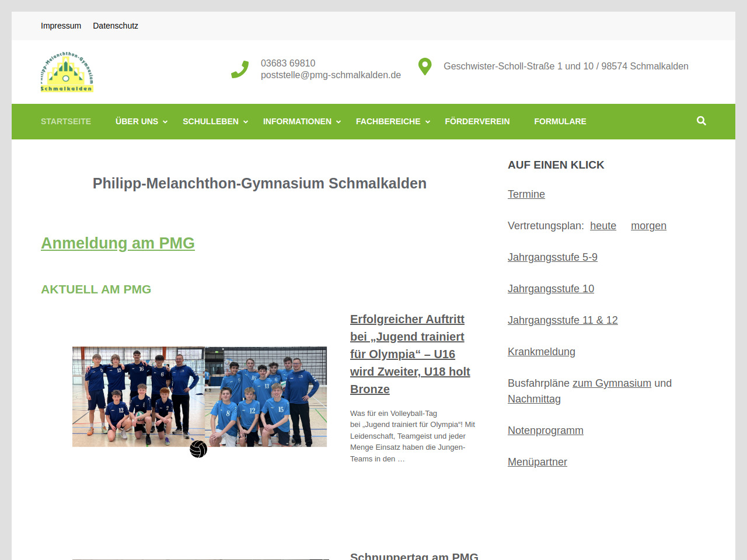Expand the Über Uns submenu arrow
The height and width of the screenshot is (560, 747).
click(x=165, y=122)
